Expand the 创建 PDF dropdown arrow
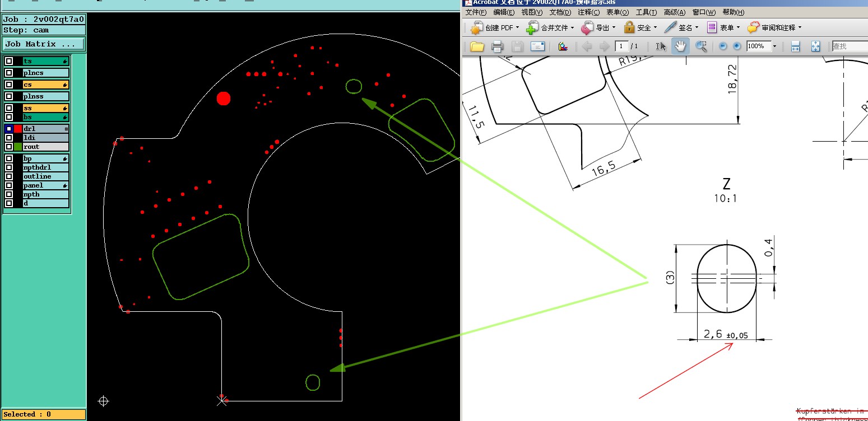Viewport: 868px width, 421px height. pyautogui.click(x=517, y=27)
